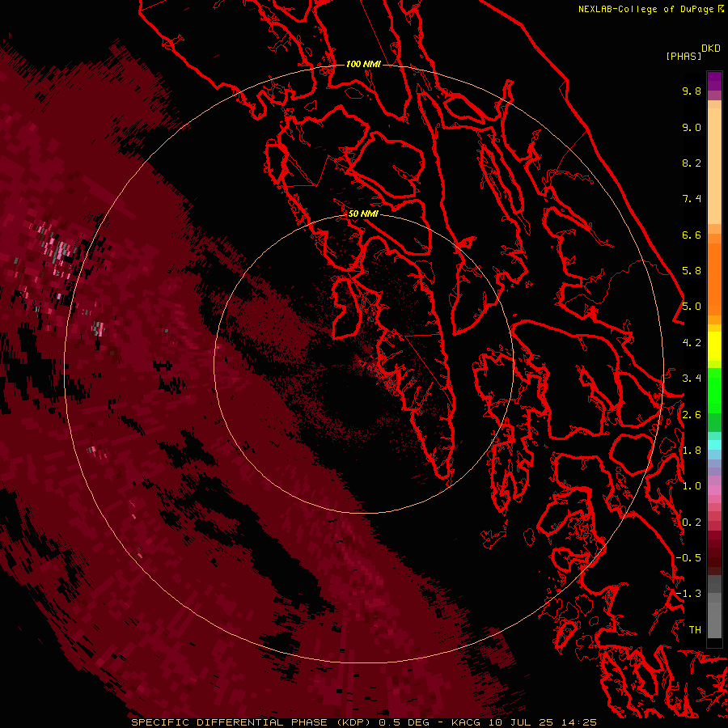Click the 0.5 DEG elevation angle text
The image size is (728, 728).
tap(405, 722)
